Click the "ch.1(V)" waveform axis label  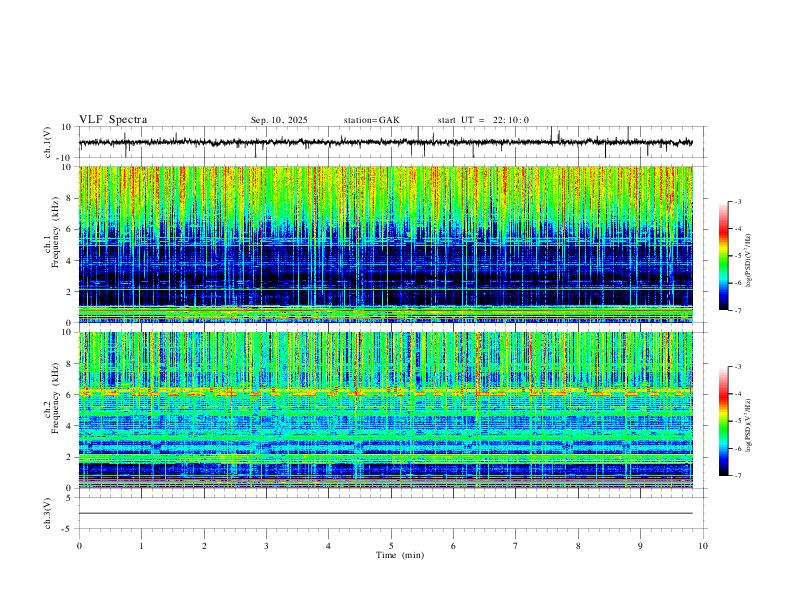pyautogui.click(x=48, y=142)
